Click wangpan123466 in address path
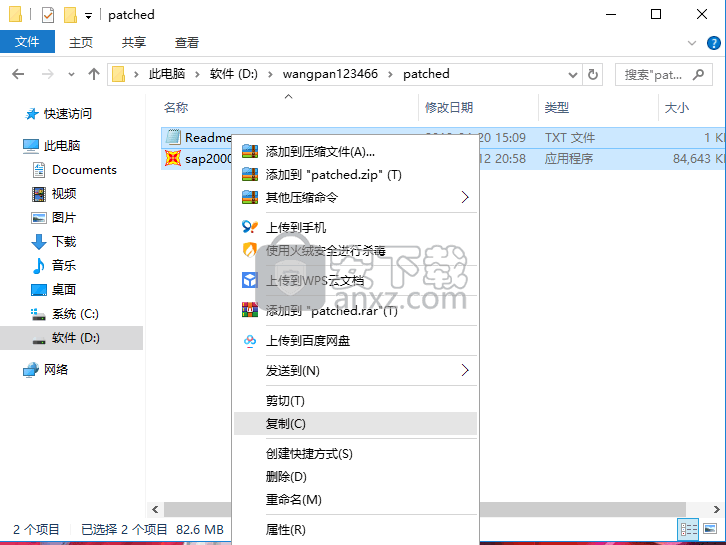Screen dimensions: 726x545 (330, 74)
